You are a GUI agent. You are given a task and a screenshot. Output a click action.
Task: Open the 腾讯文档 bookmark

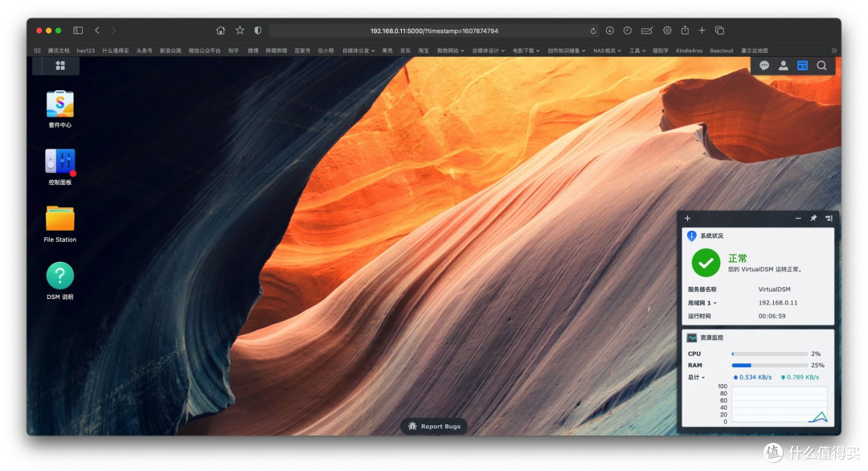59,51
